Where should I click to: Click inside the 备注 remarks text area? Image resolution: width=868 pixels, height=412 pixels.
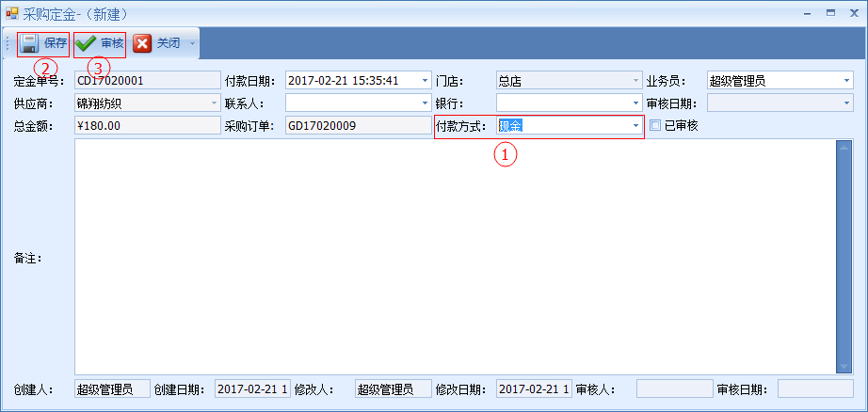(x=452, y=256)
